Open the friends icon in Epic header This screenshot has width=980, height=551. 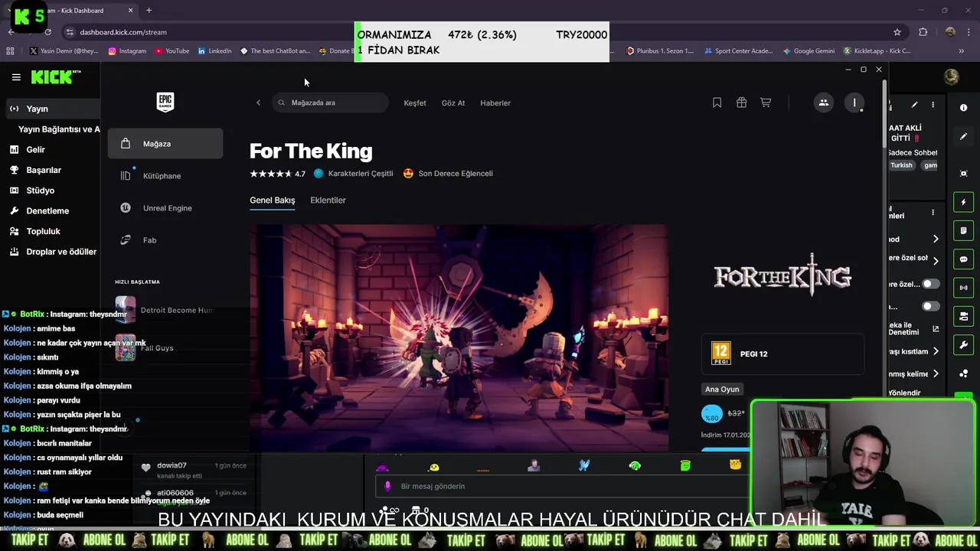[824, 103]
